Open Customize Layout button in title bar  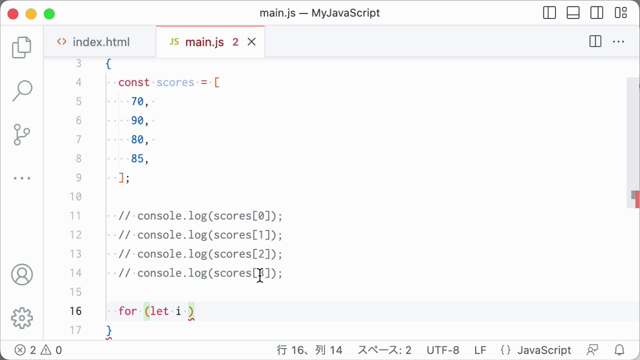pos(621,13)
